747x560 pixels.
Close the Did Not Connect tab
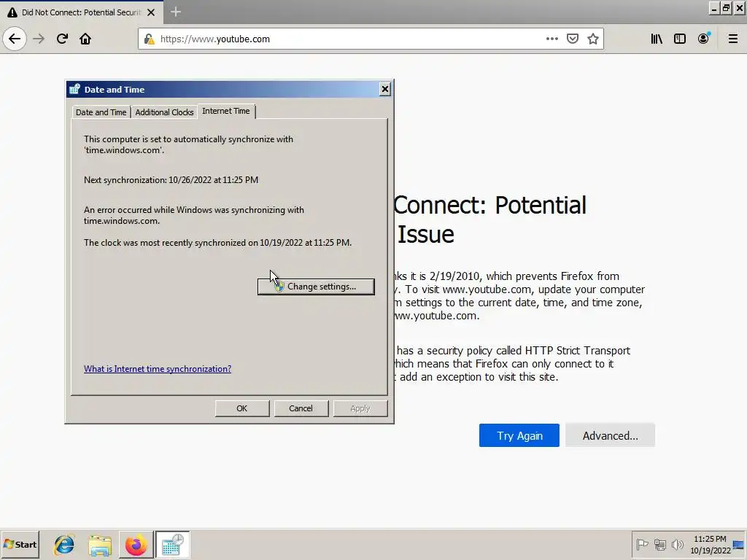(151, 12)
